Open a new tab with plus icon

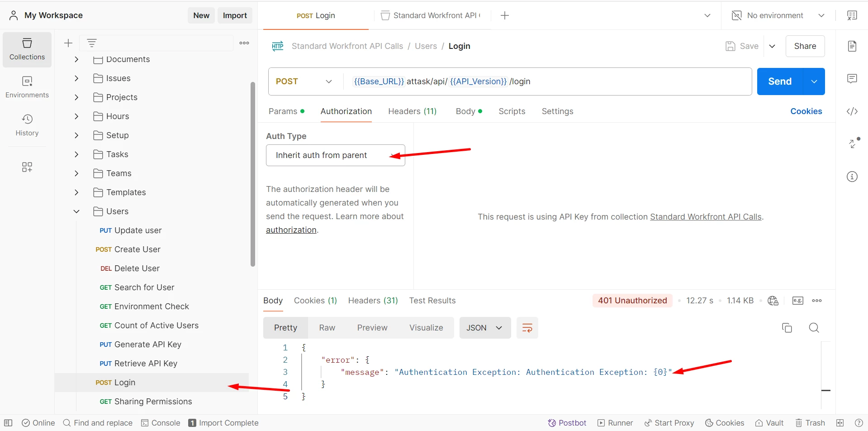tap(505, 15)
